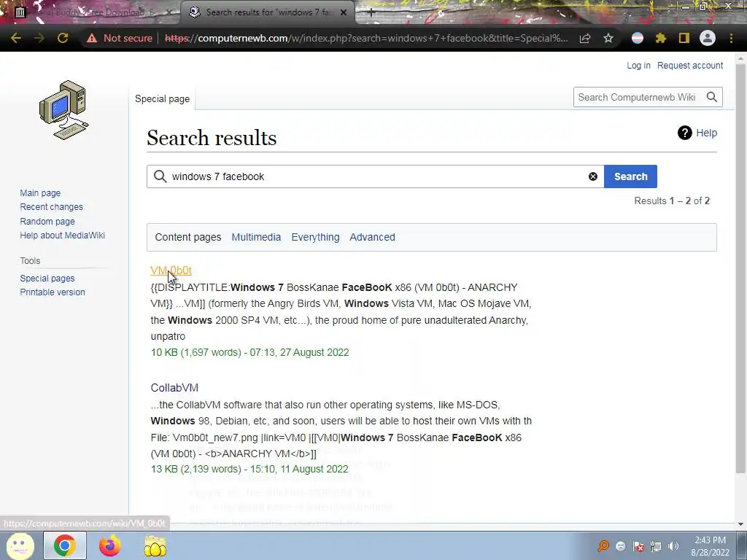Click the browser address bar URL
Image resolution: width=747 pixels, height=560 pixels.
coord(366,38)
